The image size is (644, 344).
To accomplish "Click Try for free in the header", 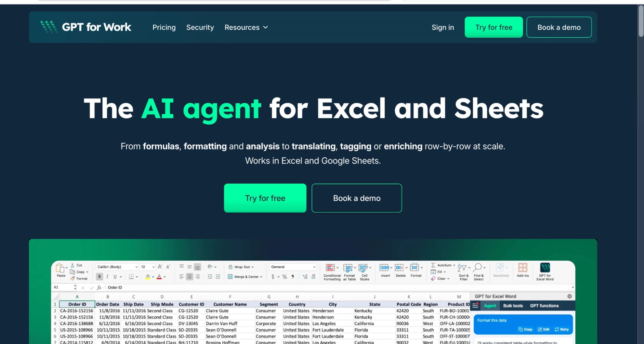I will coord(494,27).
